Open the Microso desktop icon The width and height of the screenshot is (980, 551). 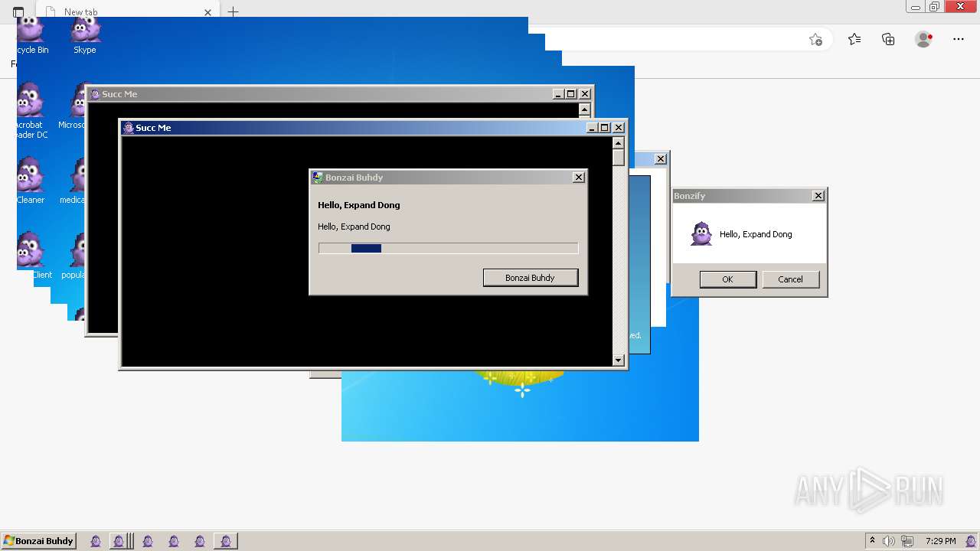[73, 107]
